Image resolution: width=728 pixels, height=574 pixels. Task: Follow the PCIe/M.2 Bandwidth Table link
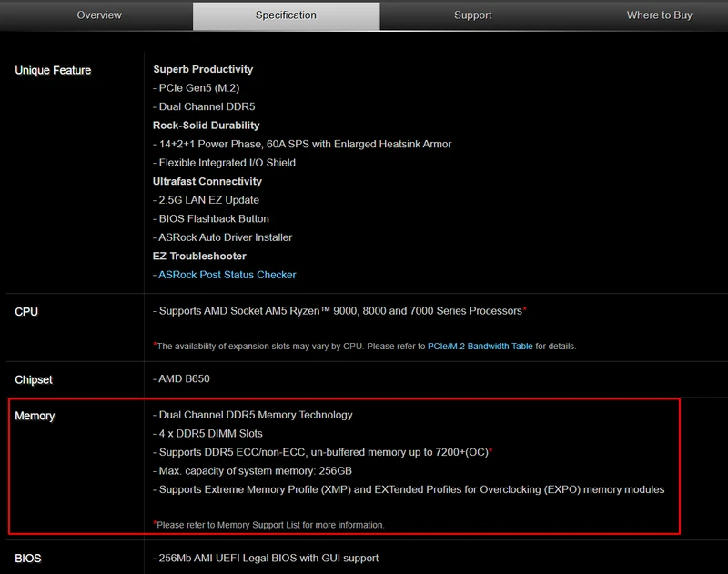pyautogui.click(x=480, y=347)
